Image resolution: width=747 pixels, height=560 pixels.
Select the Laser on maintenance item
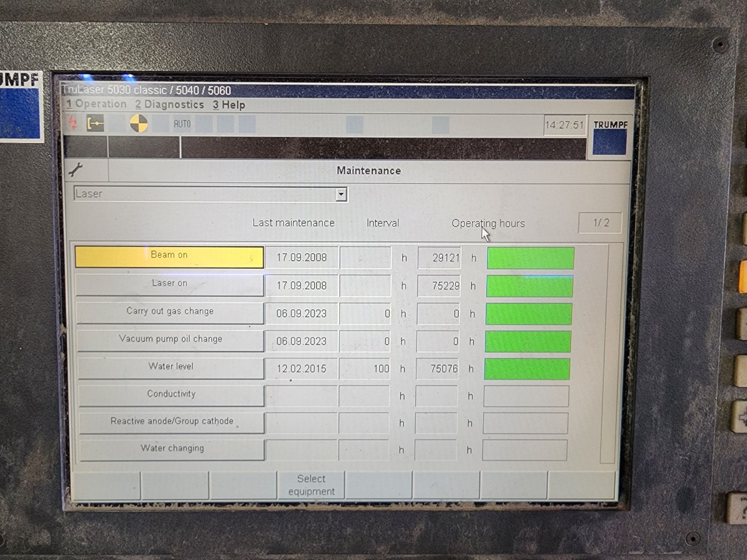[x=169, y=284]
